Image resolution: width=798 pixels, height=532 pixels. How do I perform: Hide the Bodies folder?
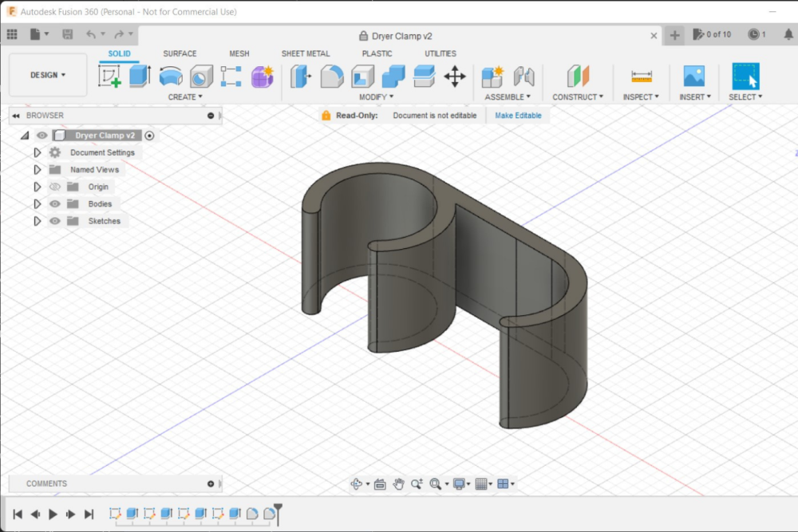(54, 204)
